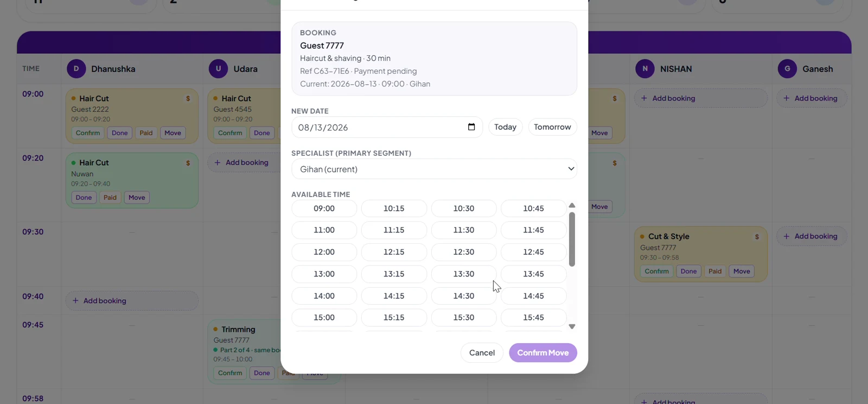This screenshot has width=868, height=404.
Task: Click the dollar icon on the Guest 2222 Hair Cut card
Action: (x=188, y=99)
